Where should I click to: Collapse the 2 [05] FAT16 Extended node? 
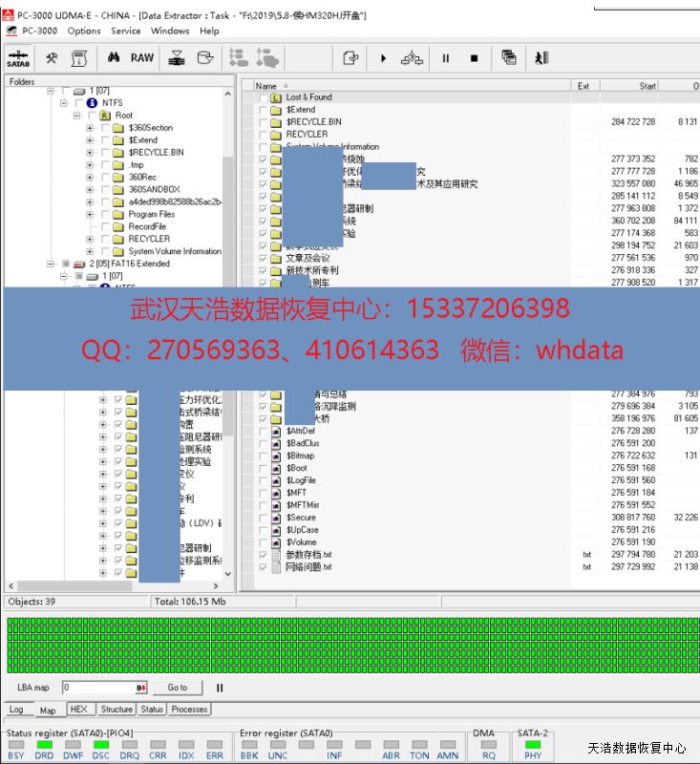tap(52, 264)
